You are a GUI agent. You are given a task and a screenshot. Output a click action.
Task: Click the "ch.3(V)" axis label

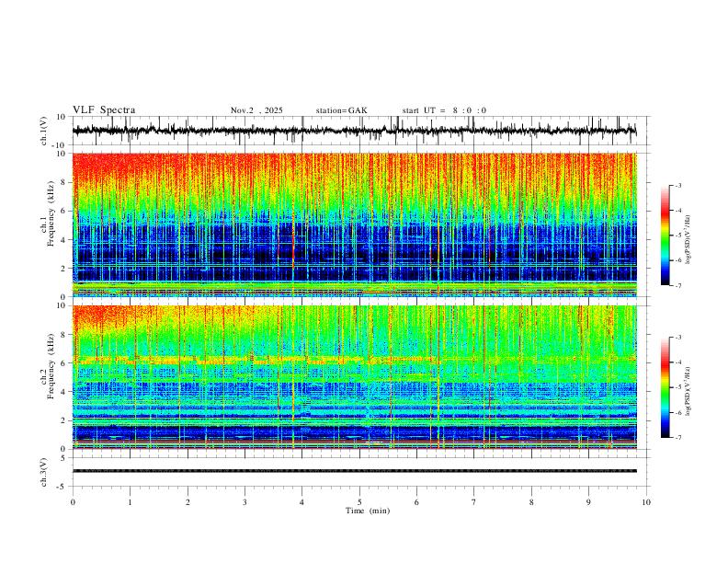pyautogui.click(x=44, y=473)
